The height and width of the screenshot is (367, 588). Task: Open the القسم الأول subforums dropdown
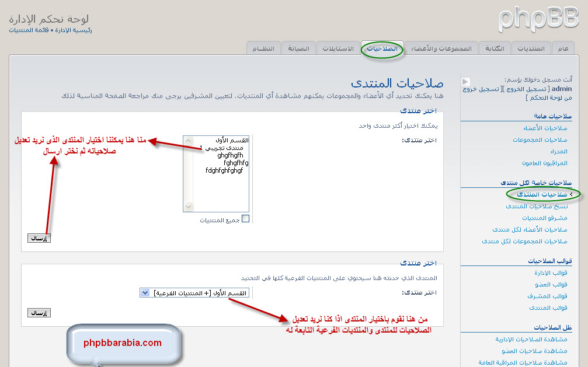[x=194, y=293]
